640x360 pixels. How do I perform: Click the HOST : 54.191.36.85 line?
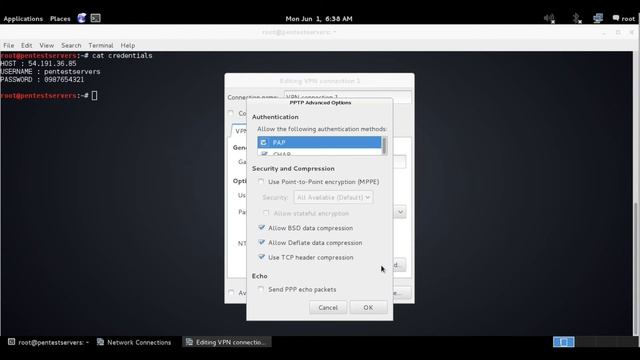pyautogui.click(x=38, y=64)
